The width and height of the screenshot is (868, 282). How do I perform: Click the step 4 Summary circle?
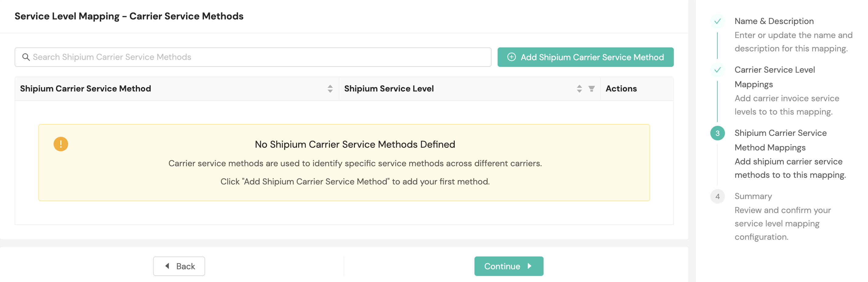tap(717, 197)
